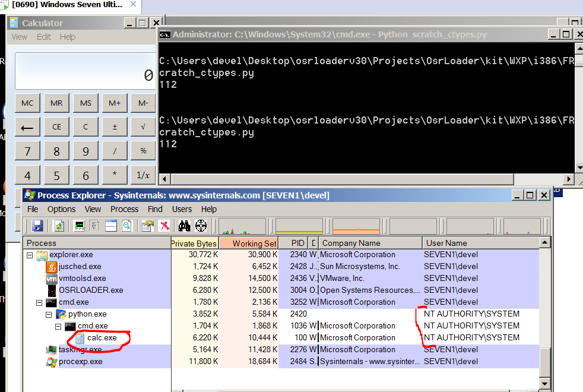Viewport: 583px width, 392px height.
Task: Click the binoculars Find icon
Action: pyautogui.click(x=184, y=226)
